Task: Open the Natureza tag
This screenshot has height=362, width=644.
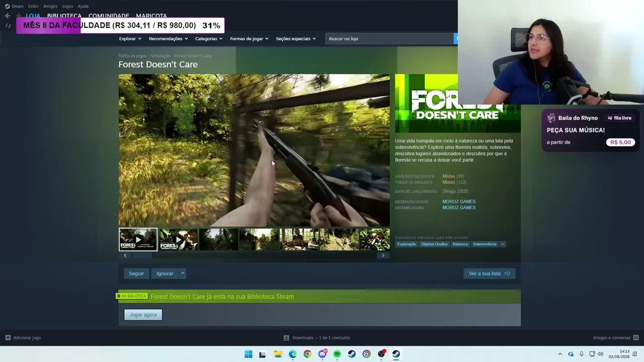Action: click(460, 244)
